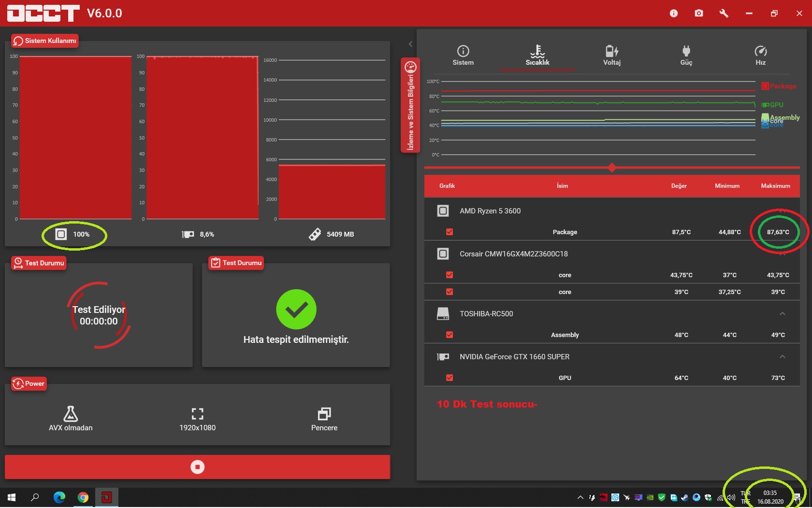Open the Windows Start menu
Screen dimensions: 812x508
tap(12, 497)
